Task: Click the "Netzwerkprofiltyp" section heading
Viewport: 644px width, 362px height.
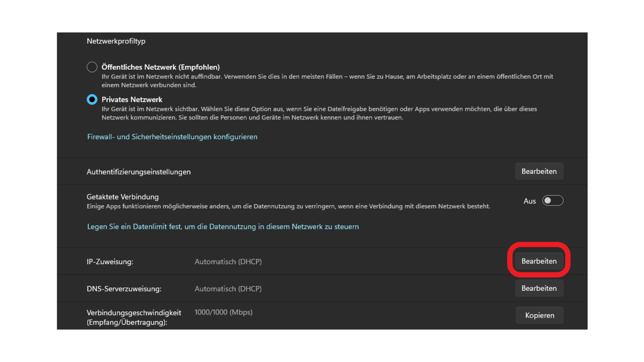Action: point(116,41)
